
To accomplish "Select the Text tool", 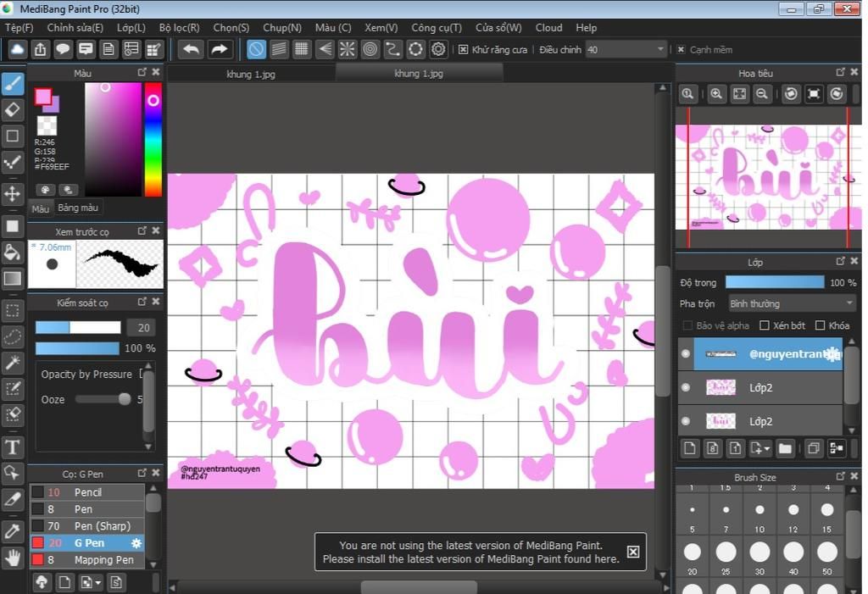I will click(13, 447).
